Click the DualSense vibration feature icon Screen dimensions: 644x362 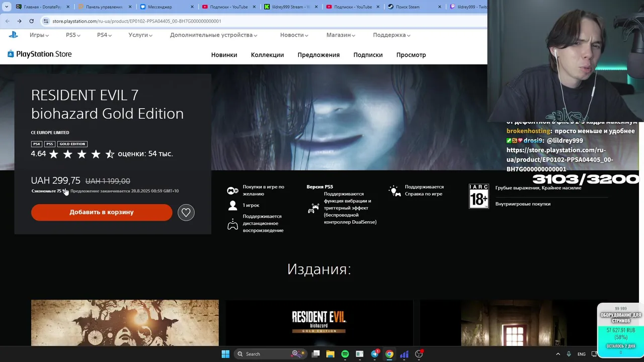click(x=314, y=208)
